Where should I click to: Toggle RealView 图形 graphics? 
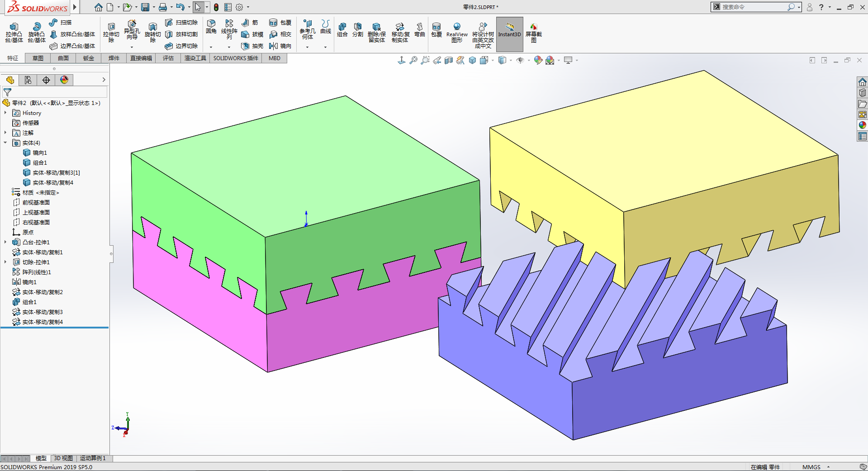[x=457, y=33]
